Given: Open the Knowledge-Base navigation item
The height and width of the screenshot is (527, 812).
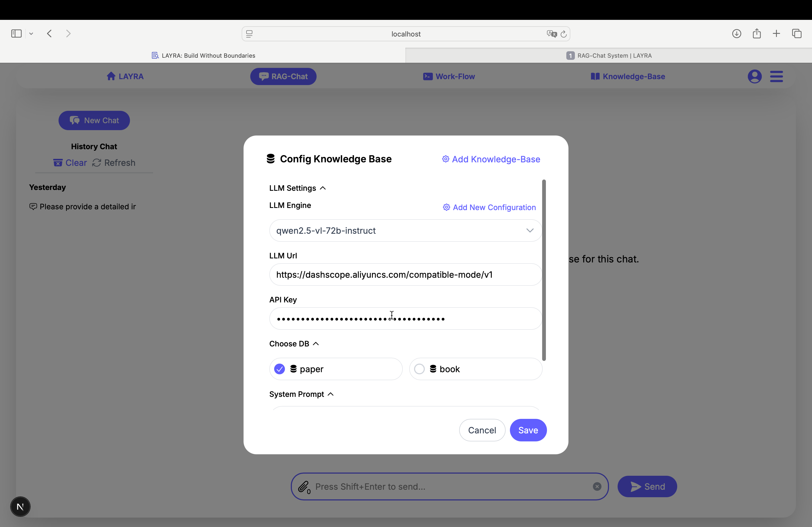Looking at the screenshot, I should pyautogui.click(x=628, y=76).
